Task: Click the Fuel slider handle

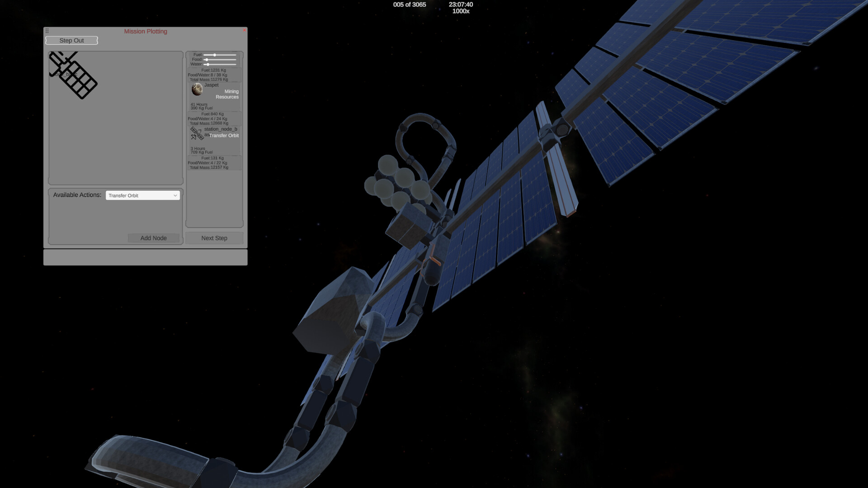Action: [215, 55]
